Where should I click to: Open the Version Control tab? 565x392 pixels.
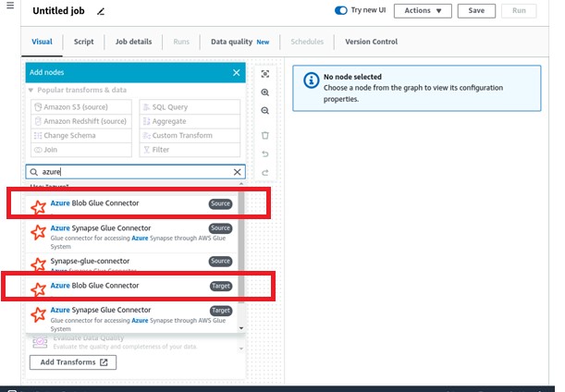(371, 42)
